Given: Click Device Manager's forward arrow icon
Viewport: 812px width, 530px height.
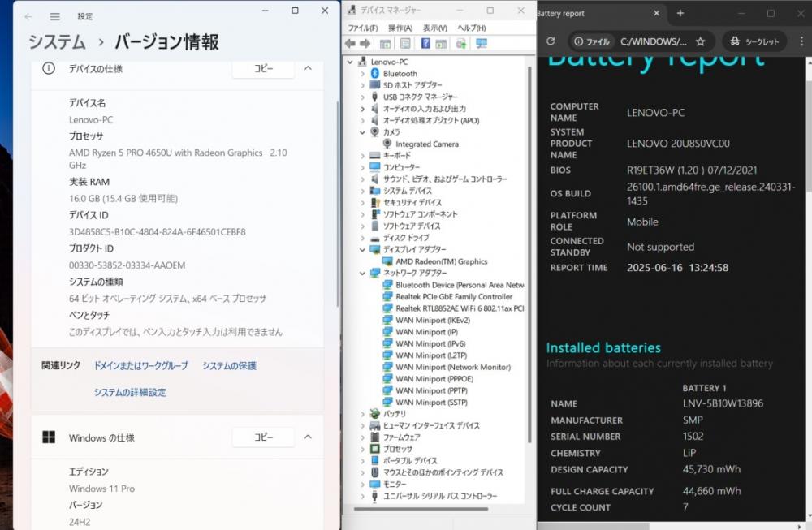Looking at the screenshot, I should [365, 44].
